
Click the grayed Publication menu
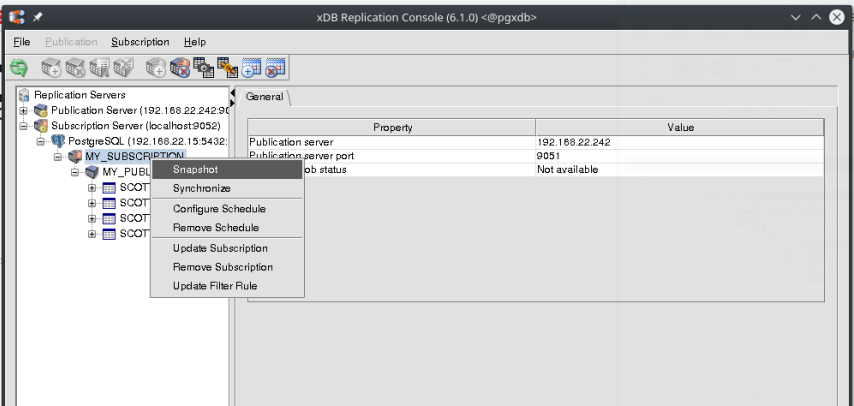[x=71, y=42]
